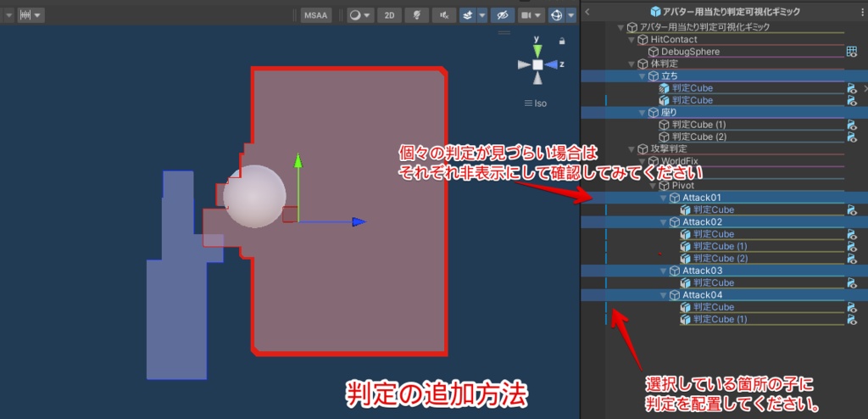Toggle the eye icon on Attack04's 判定Cube (1) row
Viewport: 868px width, 419px height.
tap(852, 320)
